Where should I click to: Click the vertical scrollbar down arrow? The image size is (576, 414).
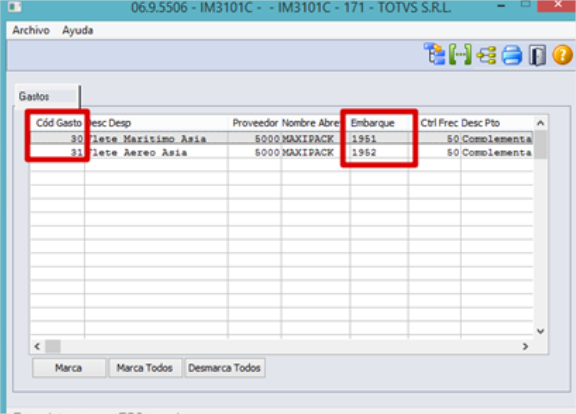click(x=540, y=331)
